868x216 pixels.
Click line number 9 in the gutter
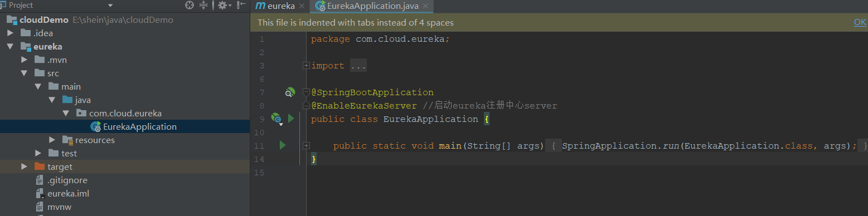tap(262, 119)
